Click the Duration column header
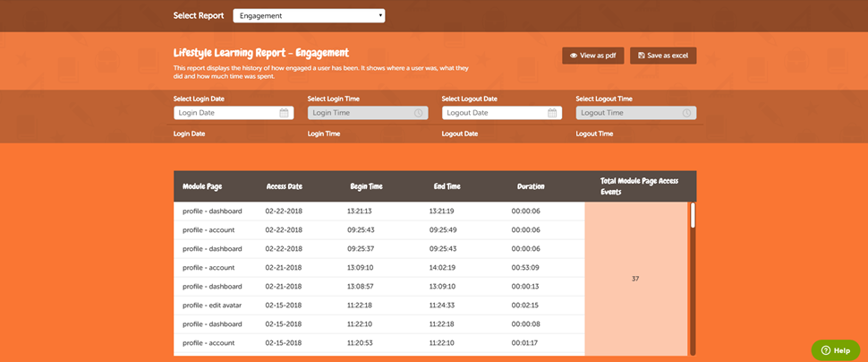This screenshot has height=362, width=868. pyautogui.click(x=531, y=186)
